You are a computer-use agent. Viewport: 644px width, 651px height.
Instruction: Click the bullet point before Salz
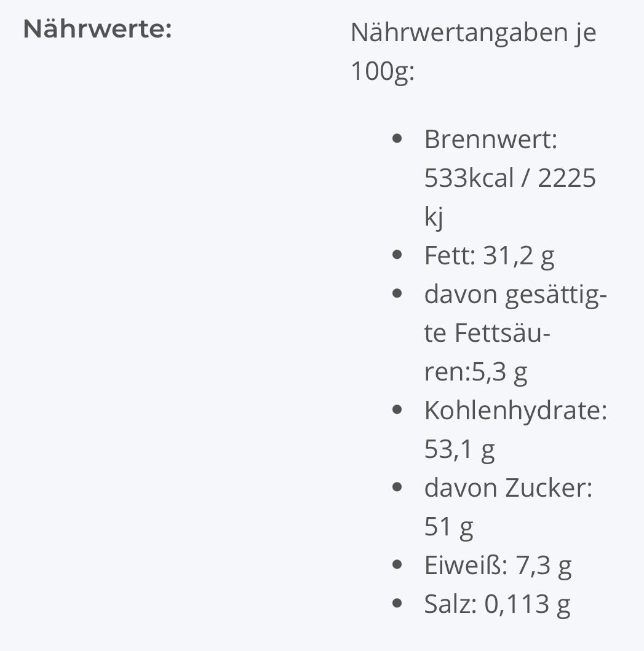397,604
